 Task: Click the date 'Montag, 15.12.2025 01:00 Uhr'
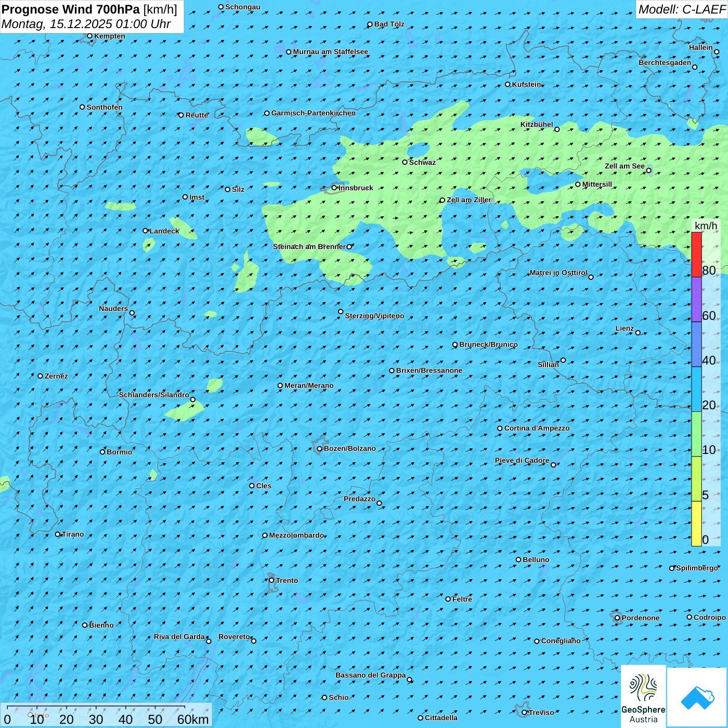click(86, 24)
